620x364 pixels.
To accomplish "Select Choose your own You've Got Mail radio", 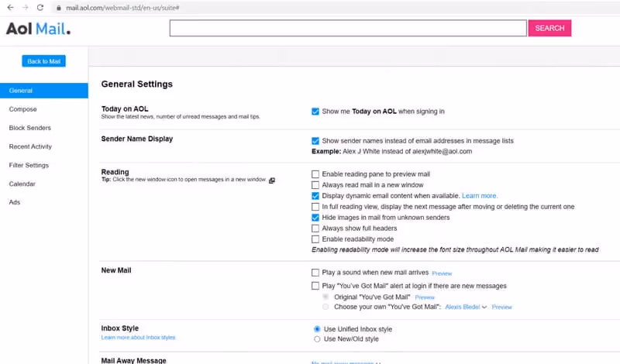I will click(x=325, y=307).
